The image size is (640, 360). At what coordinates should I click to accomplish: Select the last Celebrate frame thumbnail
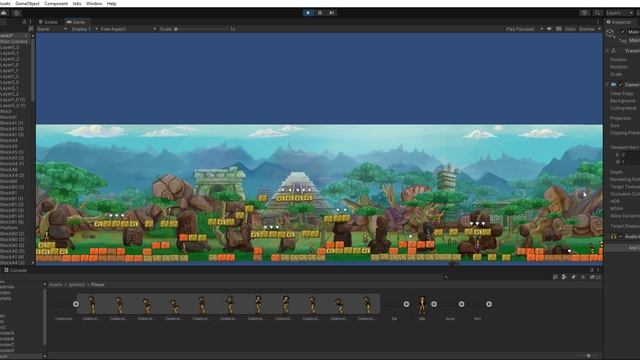[367, 305]
